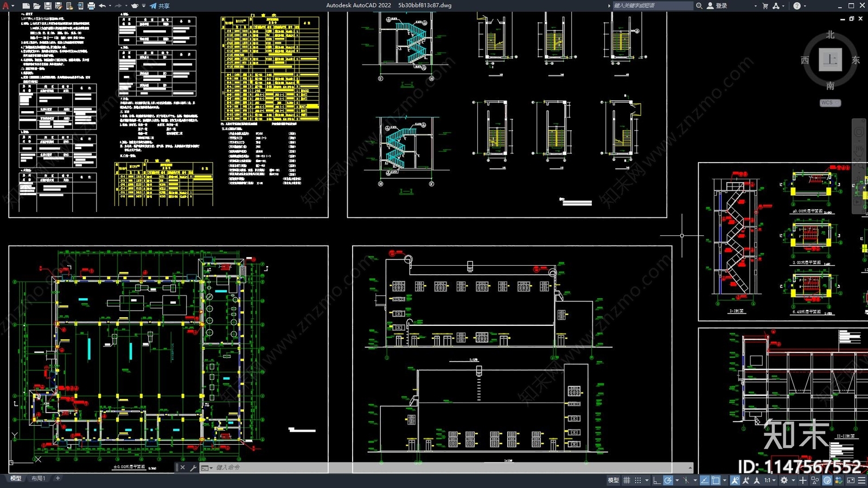This screenshot has height=488, width=868.
Task: Toggle polar tracking in status bar
Action: click(x=668, y=480)
